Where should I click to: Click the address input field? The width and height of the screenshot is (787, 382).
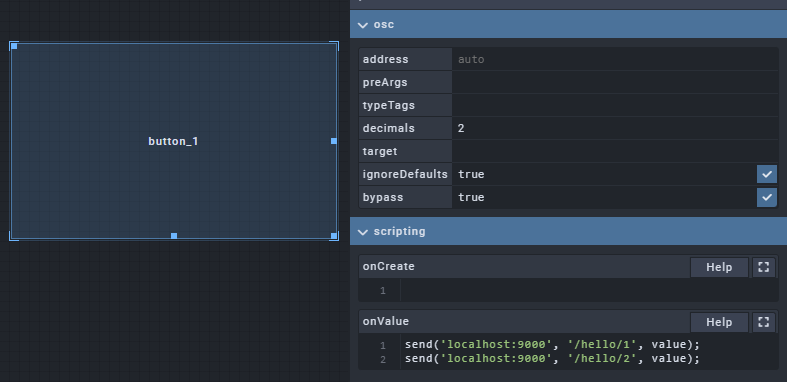coord(615,59)
